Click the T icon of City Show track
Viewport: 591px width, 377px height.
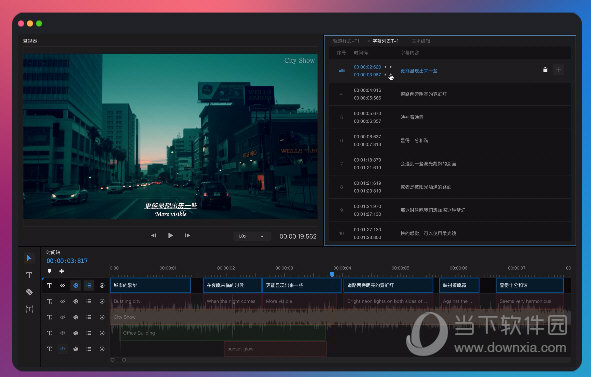tap(49, 317)
